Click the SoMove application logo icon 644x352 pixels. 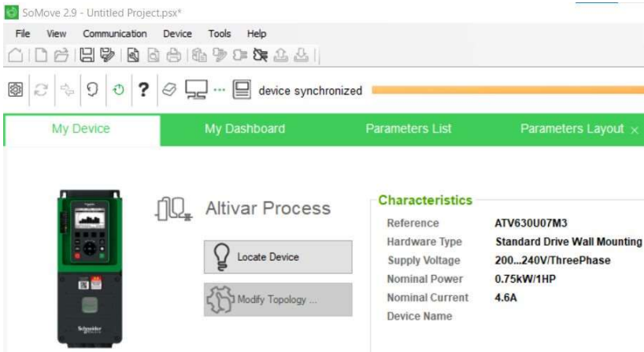pos(12,13)
